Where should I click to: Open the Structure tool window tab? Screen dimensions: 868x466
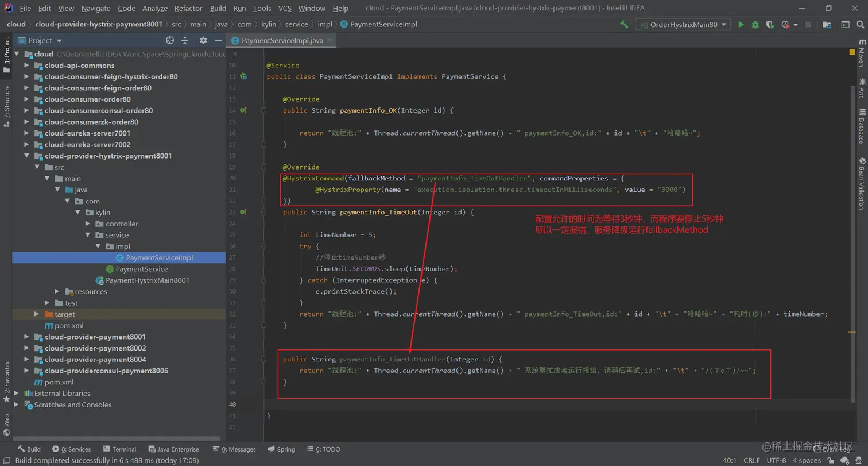[6, 106]
